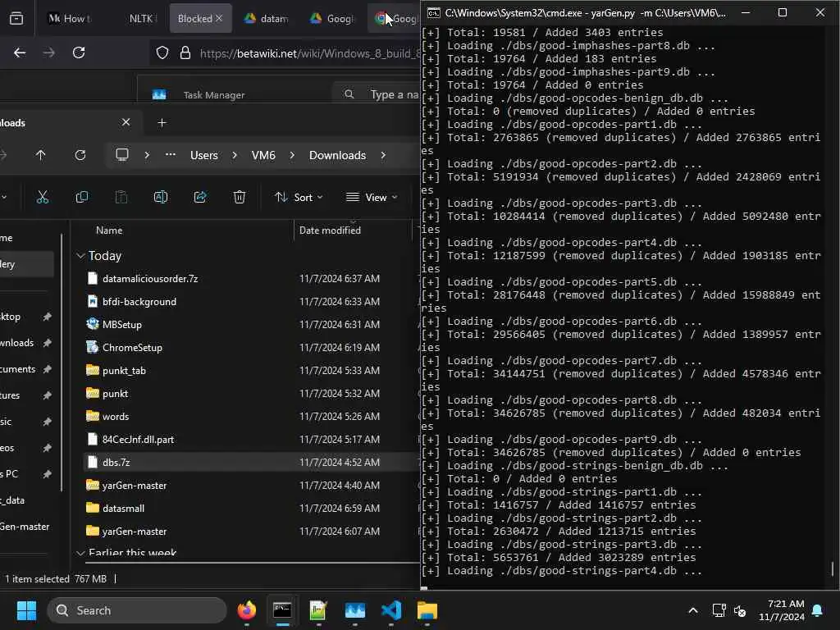This screenshot has height=630, width=840.
Task: Expand chevron after This PC icon in breadcrumb
Action: (x=147, y=155)
